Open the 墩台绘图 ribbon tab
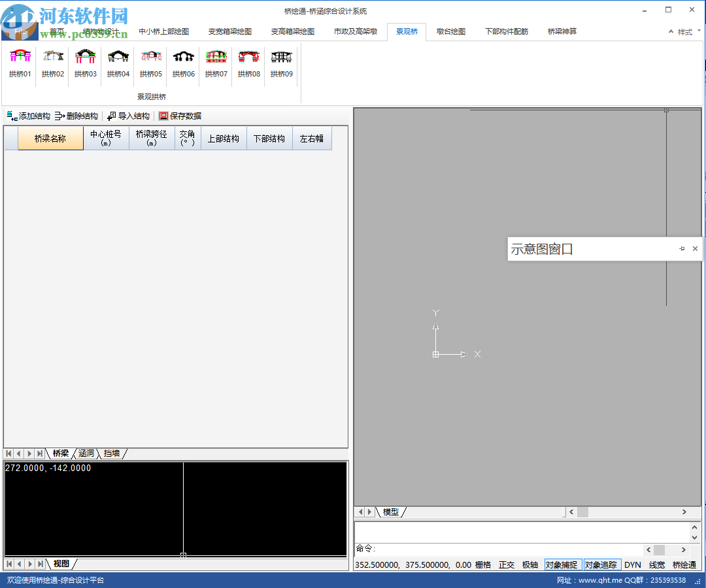This screenshot has height=588, width=706. point(450,31)
